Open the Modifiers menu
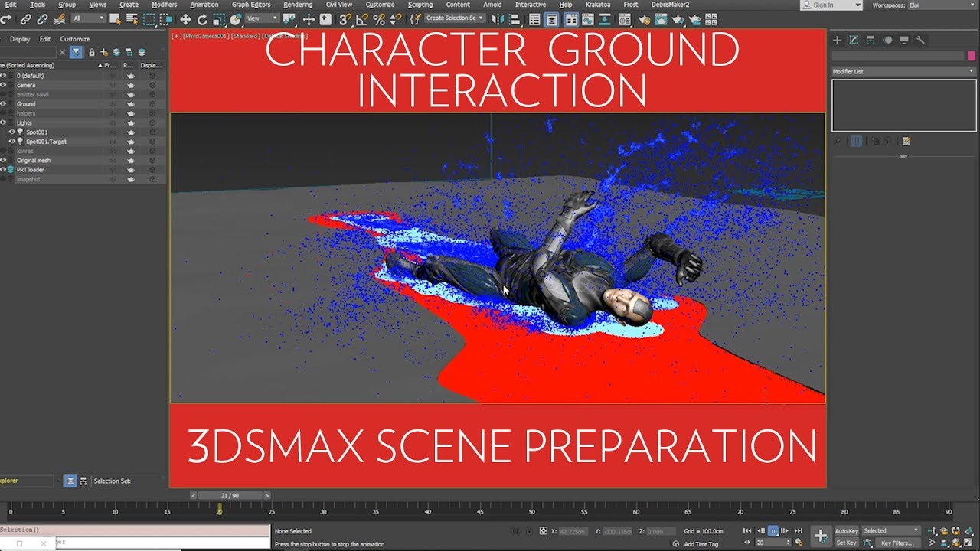The image size is (980, 551). [x=164, y=5]
